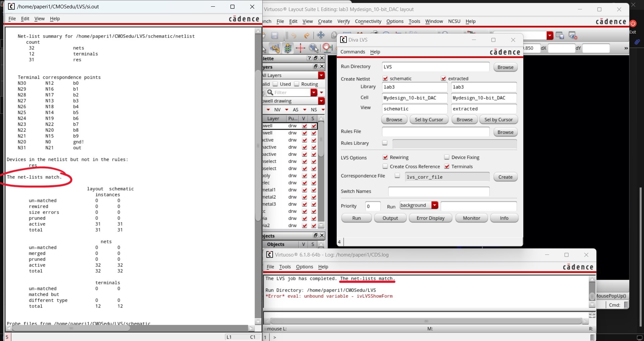Viewport: 644px width, 341px height.
Task: Click the blue paperclip icon
Action: 637,42
